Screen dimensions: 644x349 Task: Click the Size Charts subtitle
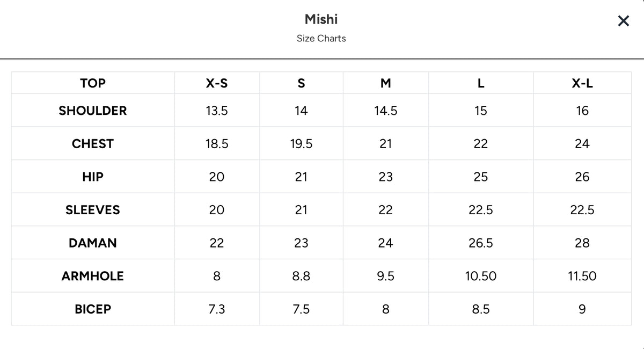pyautogui.click(x=321, y=38)
